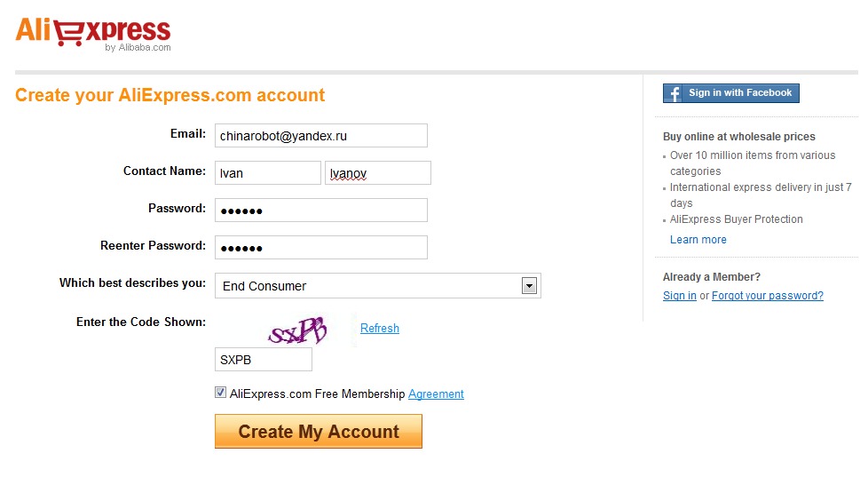The height and width of the screenshot is (493, 868).
Task: Click the captcha code entry field
Action: [264, 360]
